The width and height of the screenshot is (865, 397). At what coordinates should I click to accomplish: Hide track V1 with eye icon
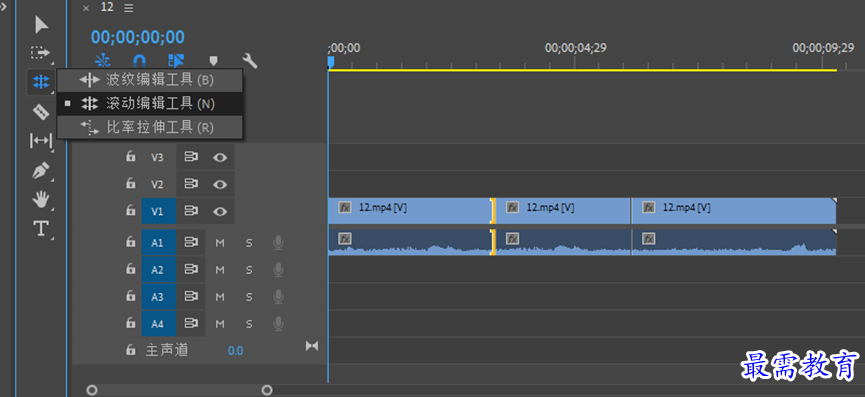tap(220, 211)
